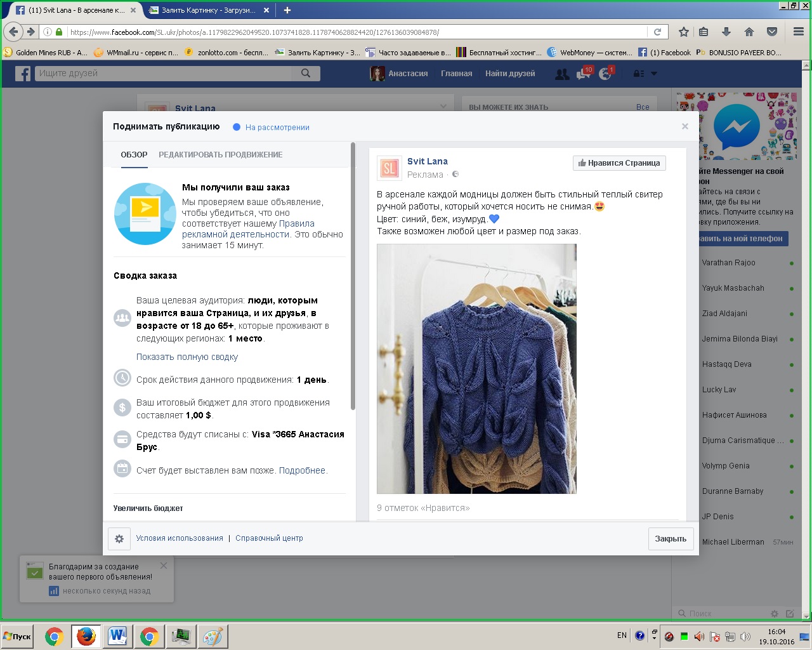This screenshot has height=650, width=812.
Task: Click the Закрыть button
Action: pos(671,539)
